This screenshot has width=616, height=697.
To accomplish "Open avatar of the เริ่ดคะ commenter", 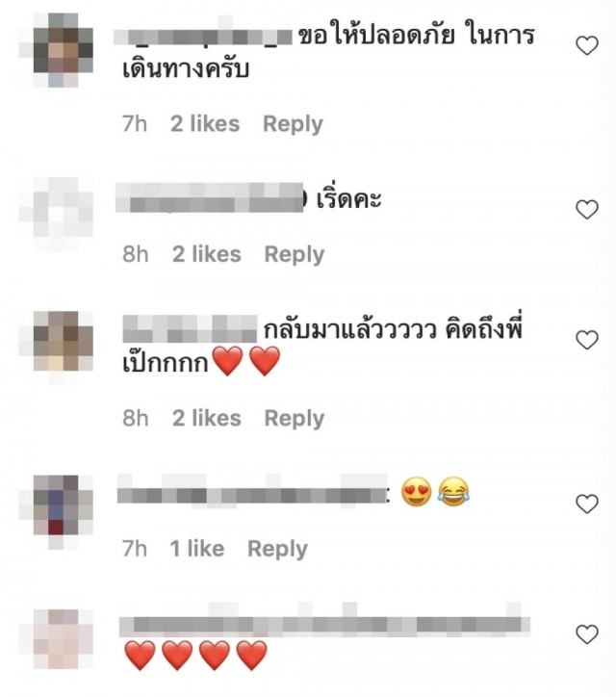I will click(x=64, y=214).
